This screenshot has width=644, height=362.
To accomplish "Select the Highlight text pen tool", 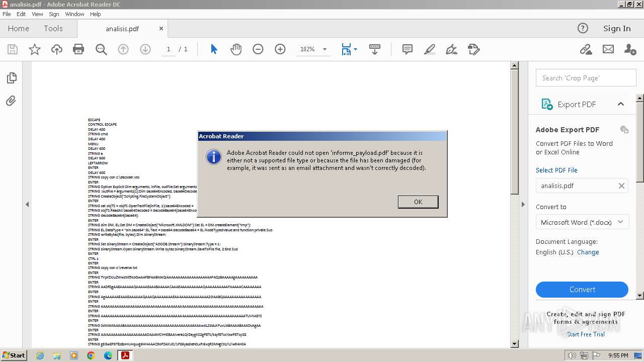I will [429, 49].
